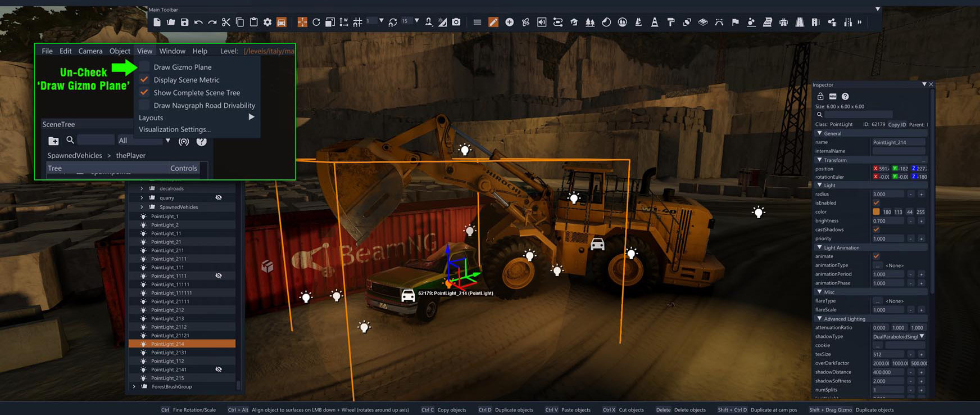Image resolution: width=980 pixels, height=415 pixels.
Task: Open the Forest editor tree icon
Action: [x=590, y=22]
